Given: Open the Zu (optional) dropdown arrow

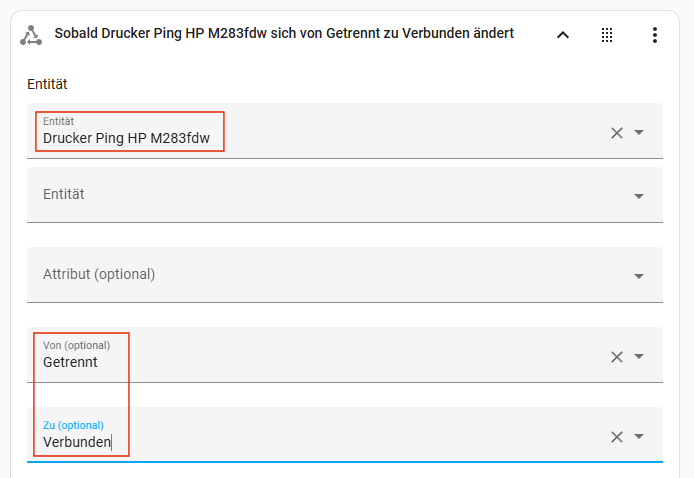Looking at the screenshot, I should (x=640, y=437).
